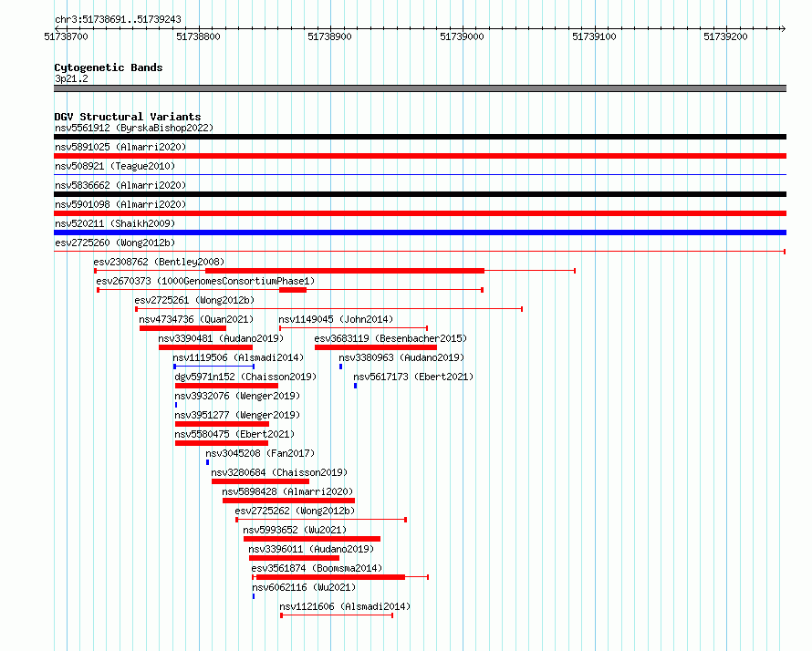Click the black bar under nsv5561912

420,137
